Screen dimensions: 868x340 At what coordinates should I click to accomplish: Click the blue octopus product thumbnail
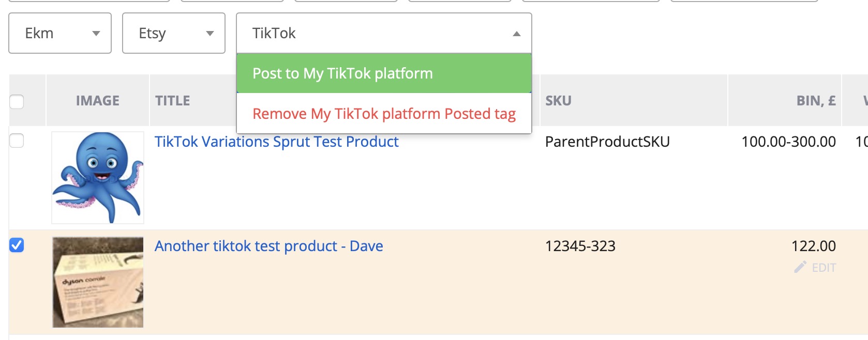98,177
